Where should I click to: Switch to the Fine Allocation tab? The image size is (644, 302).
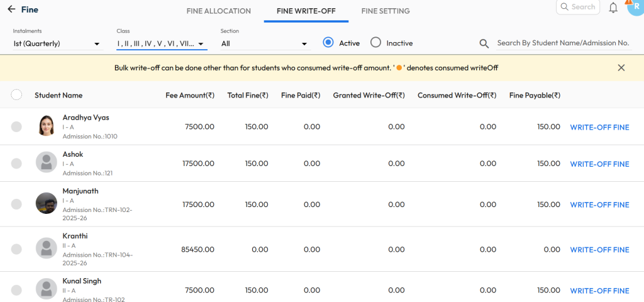coord(218,11)
